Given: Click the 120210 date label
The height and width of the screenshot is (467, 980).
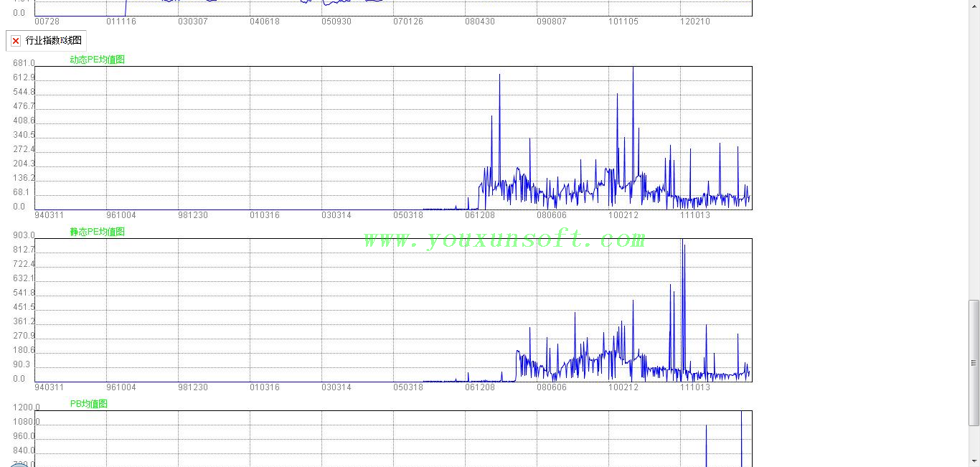Looking at the screenshot, I should [695, 22].
